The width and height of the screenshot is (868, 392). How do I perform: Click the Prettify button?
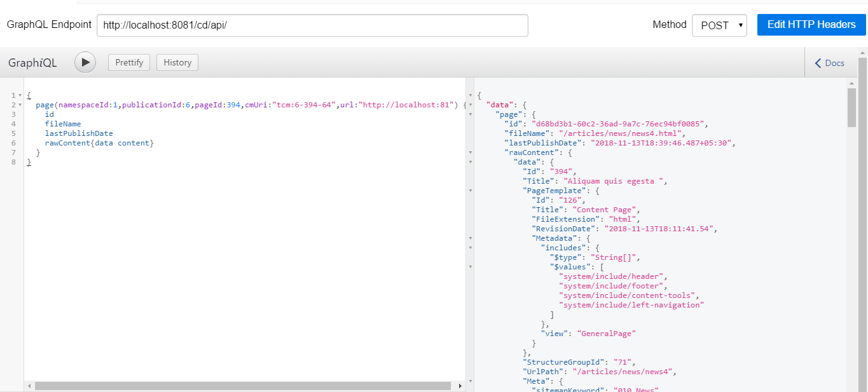pos(128,62)
